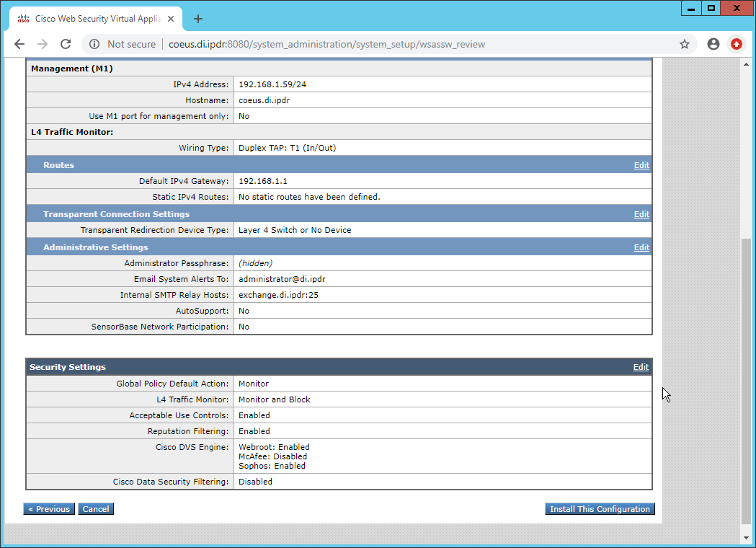The height and width of the screenshot is (548, 756).
Task: Click the scrollbar down arrow
Action: point(746,538)
